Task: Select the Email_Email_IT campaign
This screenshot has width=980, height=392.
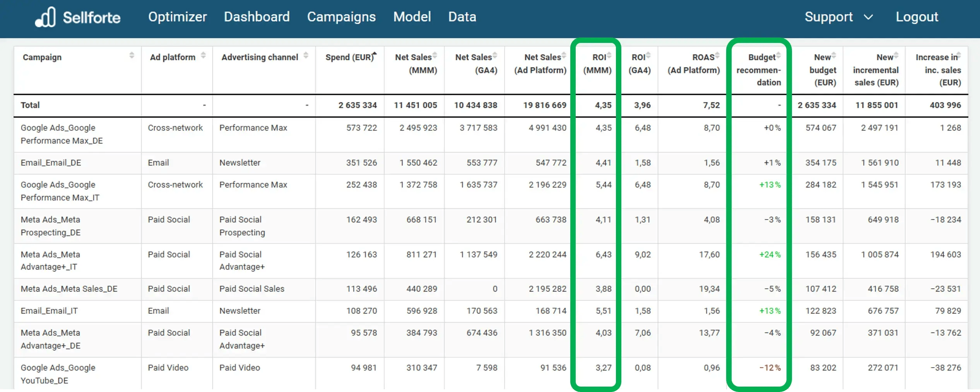Action: click(x=49, y=311)
